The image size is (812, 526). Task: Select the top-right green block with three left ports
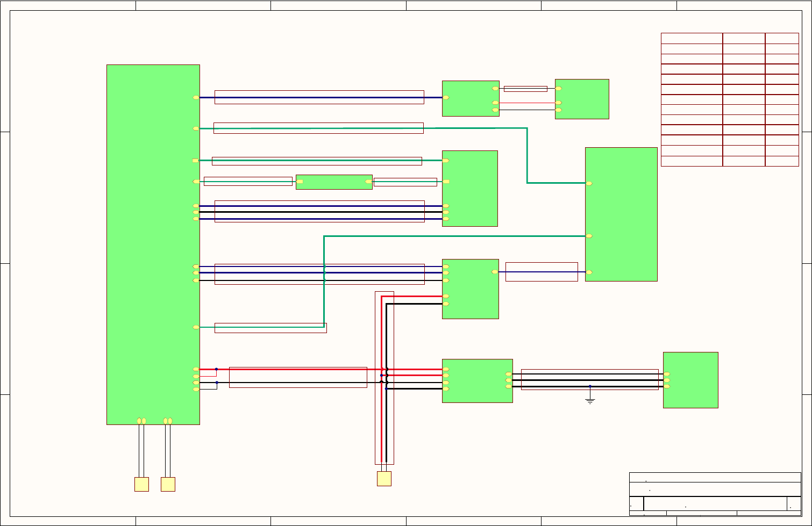582,99
